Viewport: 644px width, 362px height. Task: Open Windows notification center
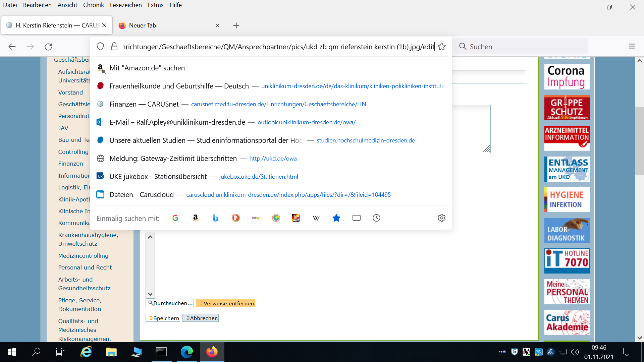[627, 352]
